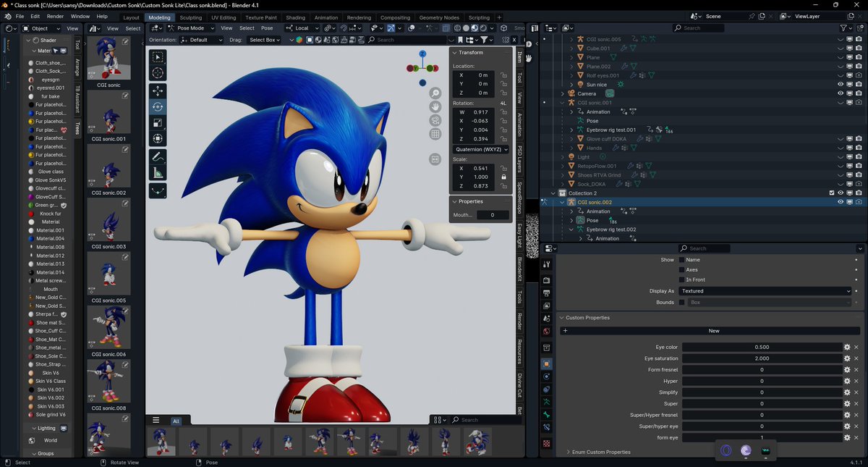Enable the Show Axes checkbox

pos(681,269)
